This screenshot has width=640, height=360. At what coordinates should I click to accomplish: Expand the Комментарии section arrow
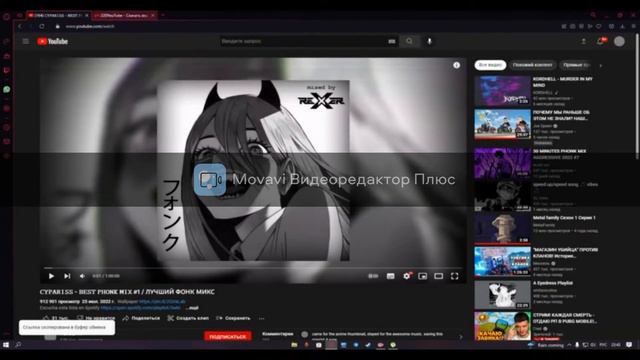461,337
